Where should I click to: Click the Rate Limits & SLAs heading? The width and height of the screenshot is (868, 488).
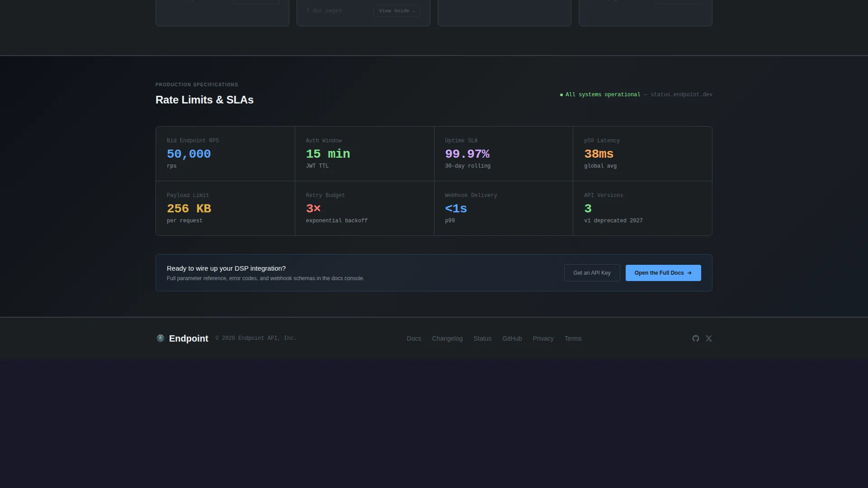tap(204, 100)
